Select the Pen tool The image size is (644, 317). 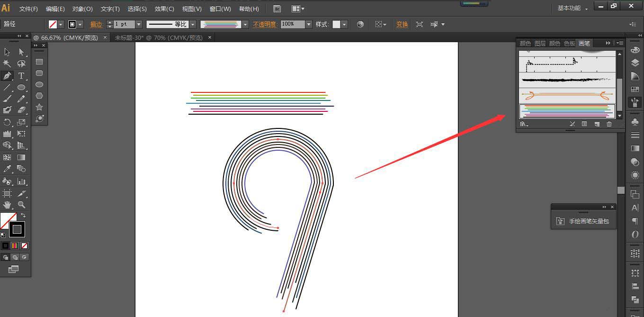pos(7,76)
